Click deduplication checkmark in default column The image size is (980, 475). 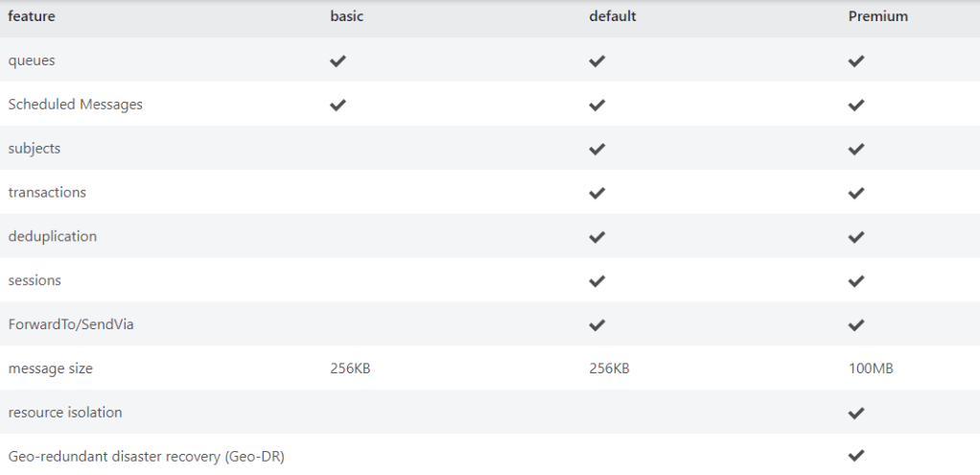point(597,237)
